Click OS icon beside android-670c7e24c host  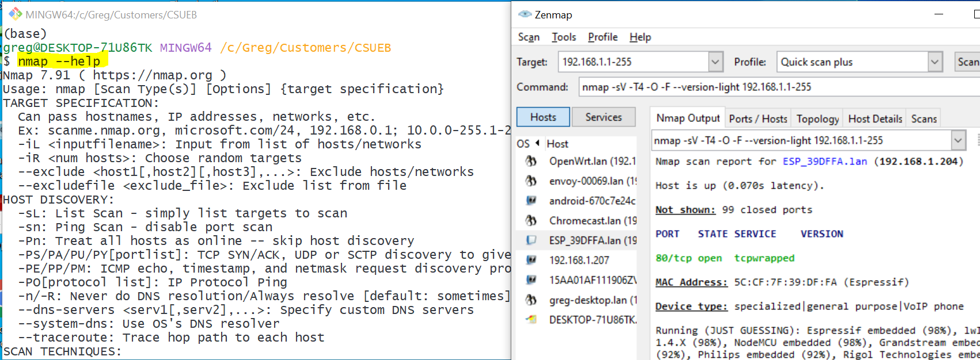pos(531,201)
